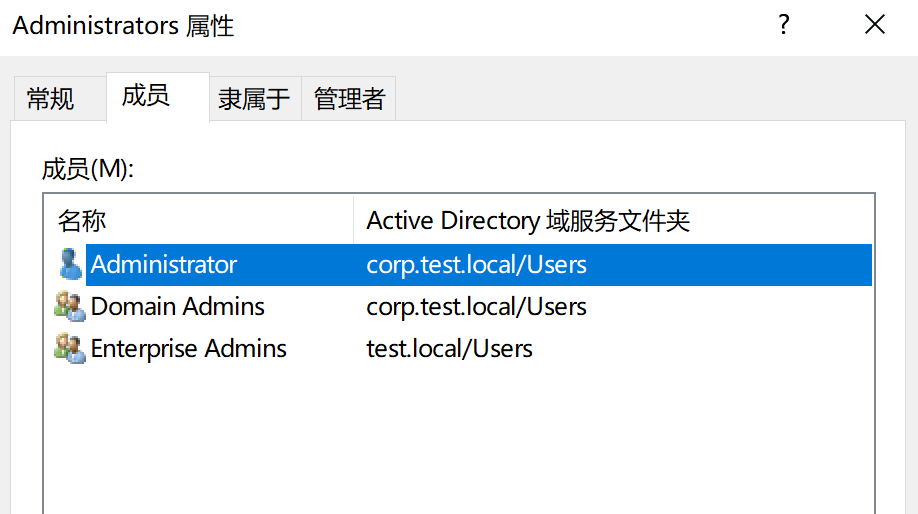
Task: Click the Administrators 属性 window title
Action: tap(123, 26)
